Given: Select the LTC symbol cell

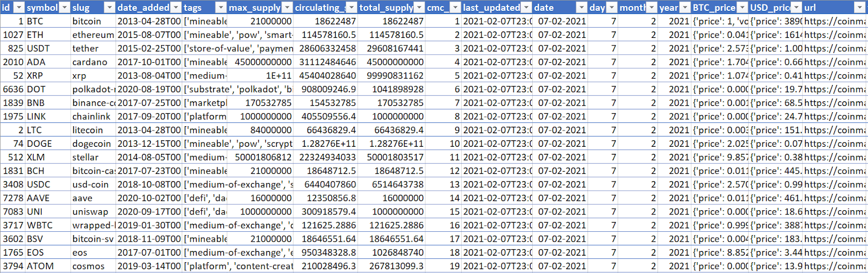Looking at the screenshot, I should 48,130.
